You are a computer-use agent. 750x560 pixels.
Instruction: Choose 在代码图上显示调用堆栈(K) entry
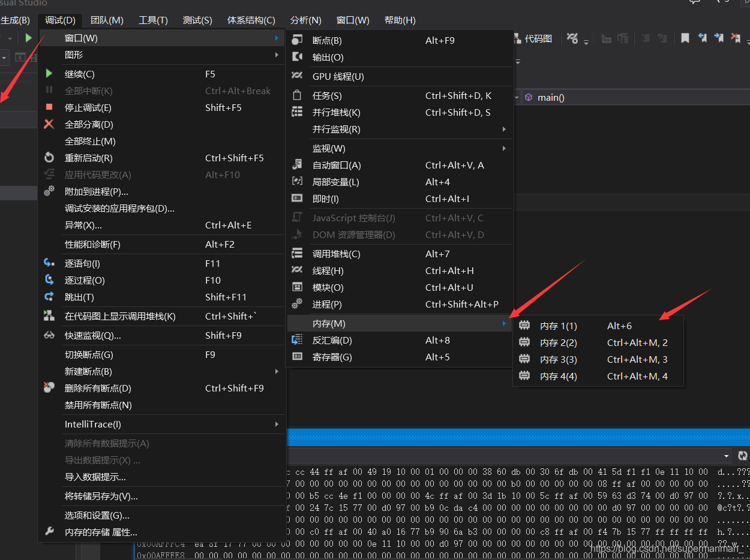pyautogui.click(x=161, y=316)
